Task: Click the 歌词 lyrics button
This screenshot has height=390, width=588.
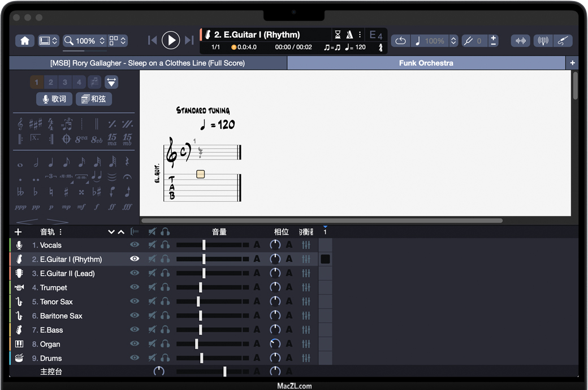Action: [x=54, y=99]
